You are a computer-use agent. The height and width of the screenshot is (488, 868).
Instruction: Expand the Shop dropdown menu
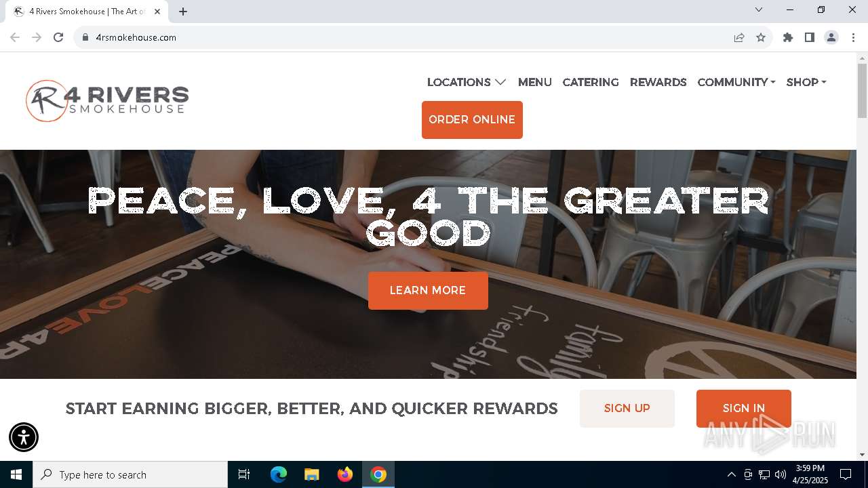coord(806,82)
